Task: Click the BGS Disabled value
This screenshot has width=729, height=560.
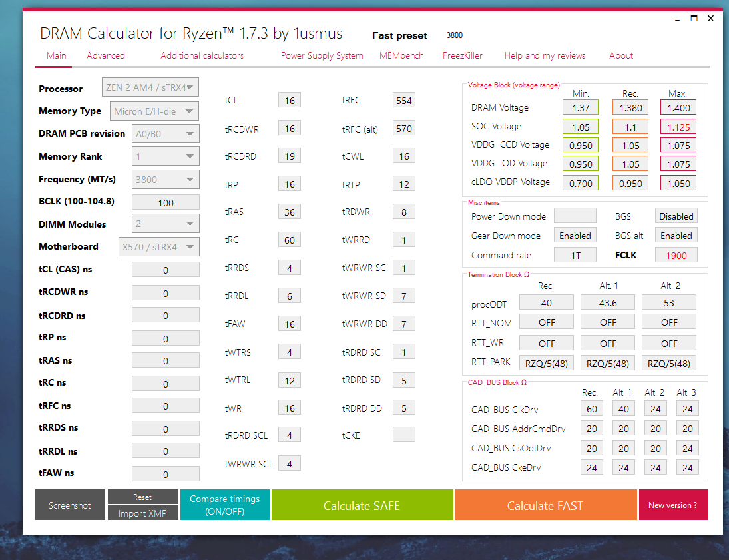Action: (x=676, y=216)
